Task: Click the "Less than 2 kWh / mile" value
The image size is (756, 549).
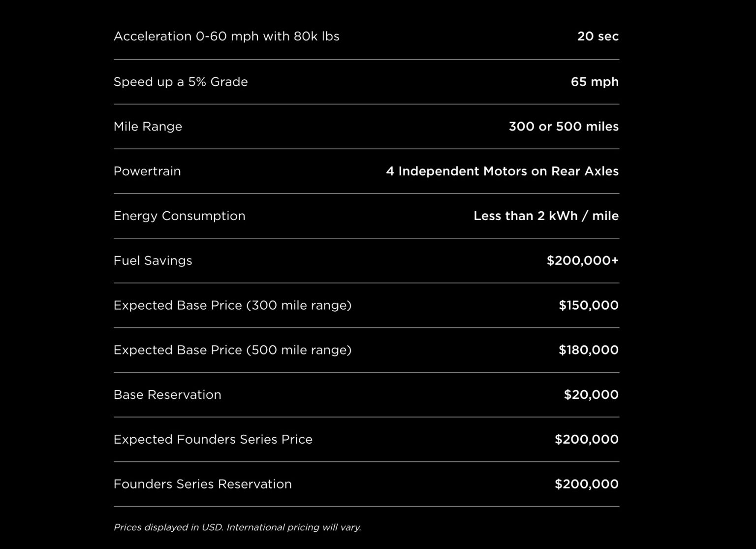Action: [x=546, y=216]
